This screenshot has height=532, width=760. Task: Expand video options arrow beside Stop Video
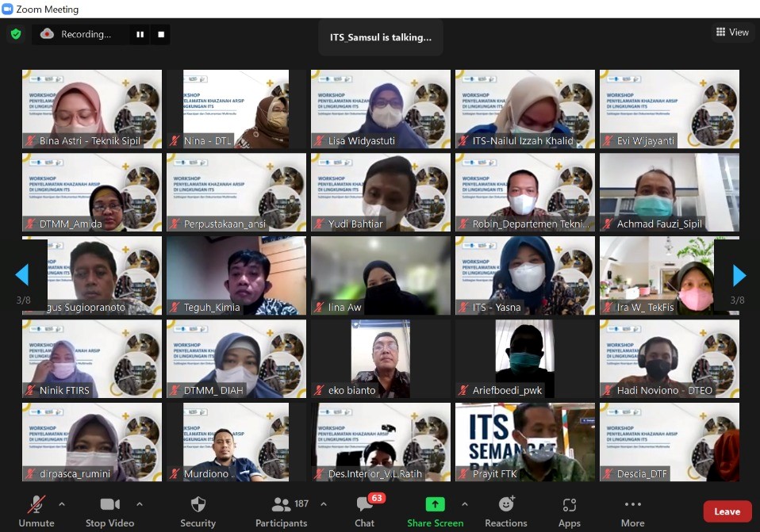140,503
